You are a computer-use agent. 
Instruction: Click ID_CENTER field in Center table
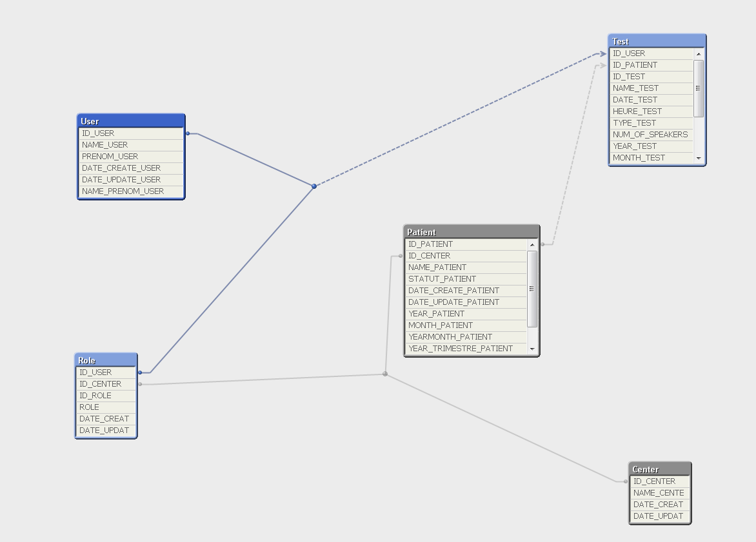pos(660,481)
